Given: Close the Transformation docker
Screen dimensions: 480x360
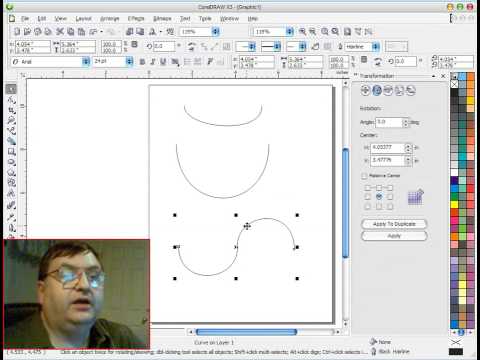Looking at the screenshot, I should point(443,76).
